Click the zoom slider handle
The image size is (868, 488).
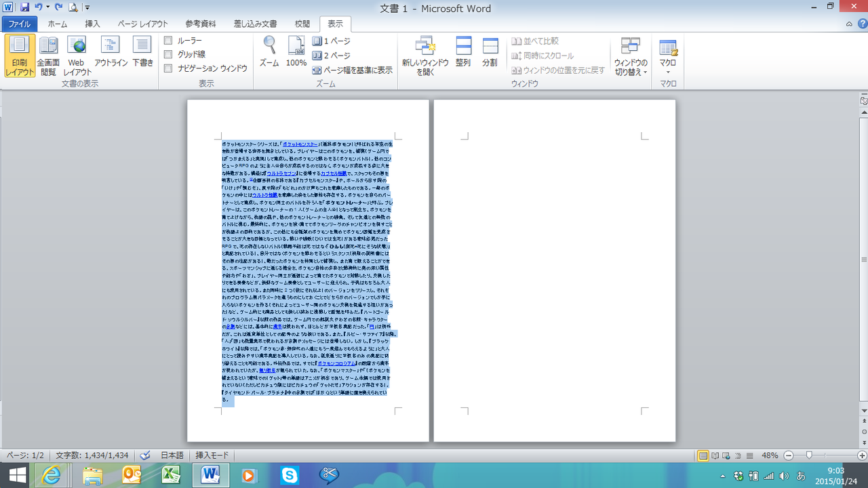(x=808, y=455)
